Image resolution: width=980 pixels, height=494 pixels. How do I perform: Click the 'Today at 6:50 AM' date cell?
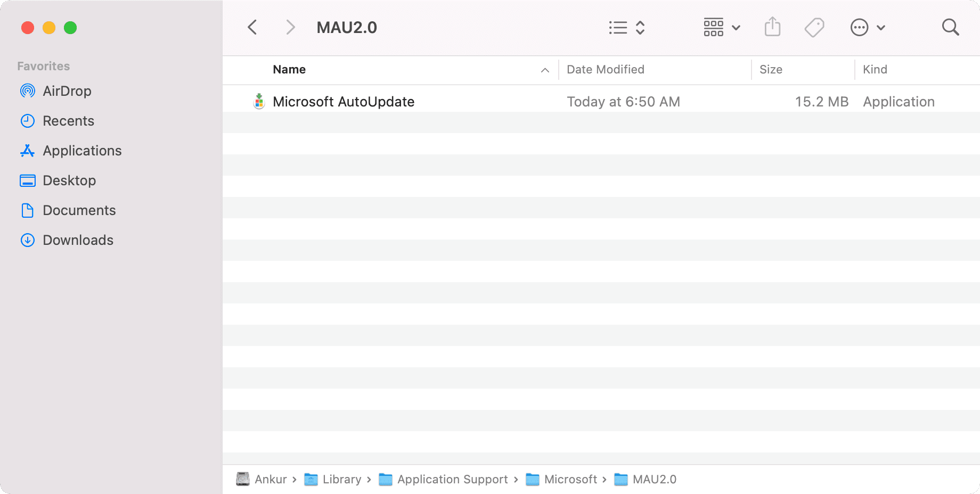623,102
